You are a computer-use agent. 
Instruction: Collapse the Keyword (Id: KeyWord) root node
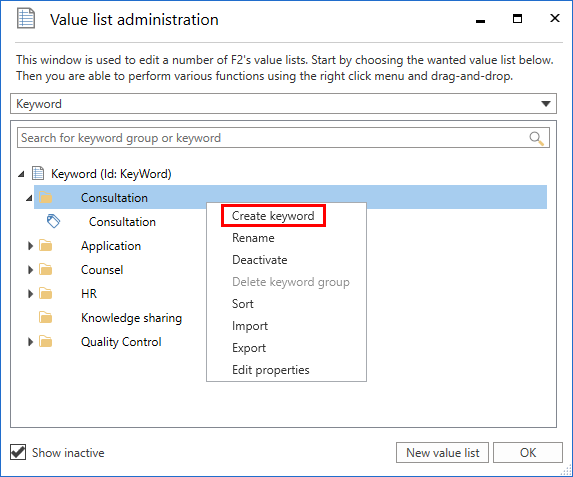click(21, 174)
